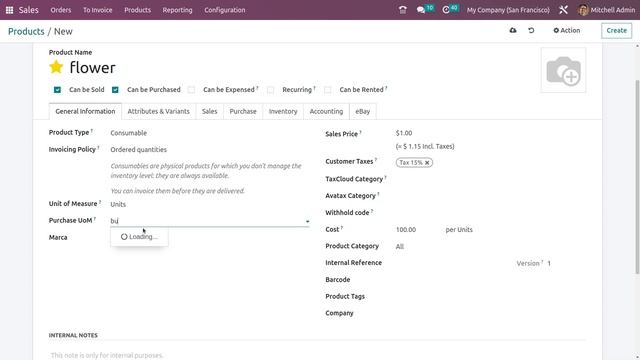
Task: Click the internal notes text area
Action: pos(317,356)
